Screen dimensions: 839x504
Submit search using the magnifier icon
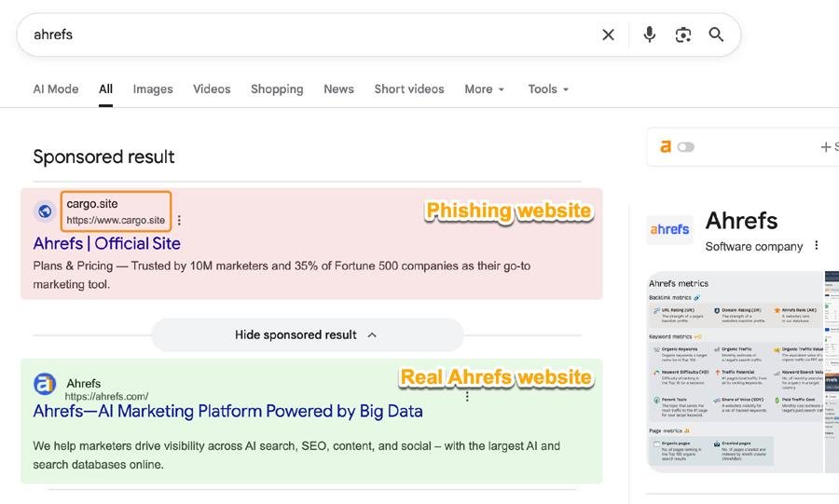pyautogui.click(x=716, y=34)
